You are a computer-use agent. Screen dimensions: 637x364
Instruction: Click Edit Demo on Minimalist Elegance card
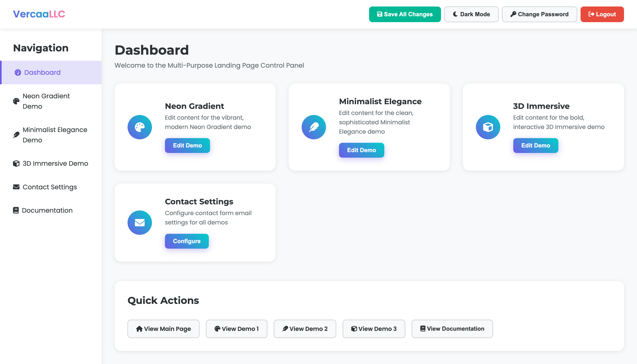pyautogui.click(x=362, y=150)
